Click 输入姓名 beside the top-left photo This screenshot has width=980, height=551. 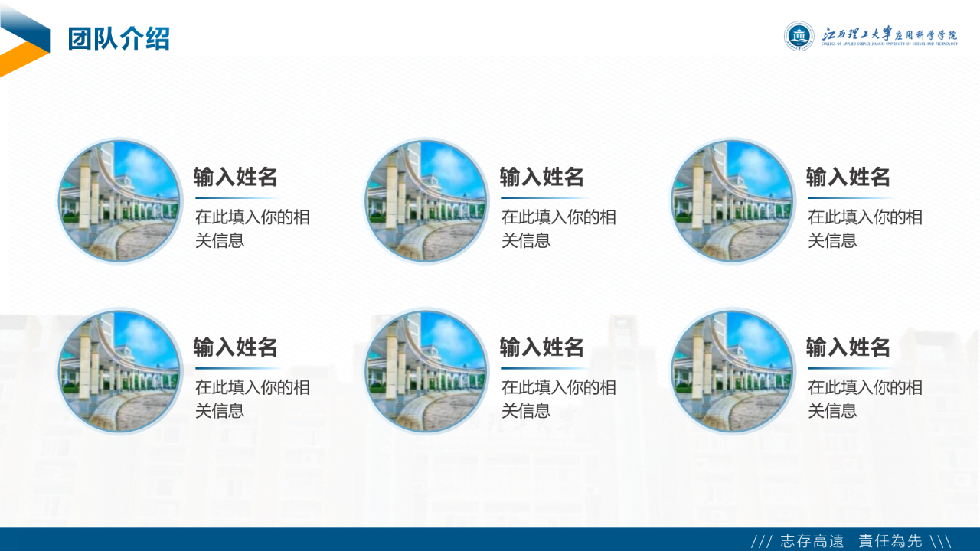[236, 178]
